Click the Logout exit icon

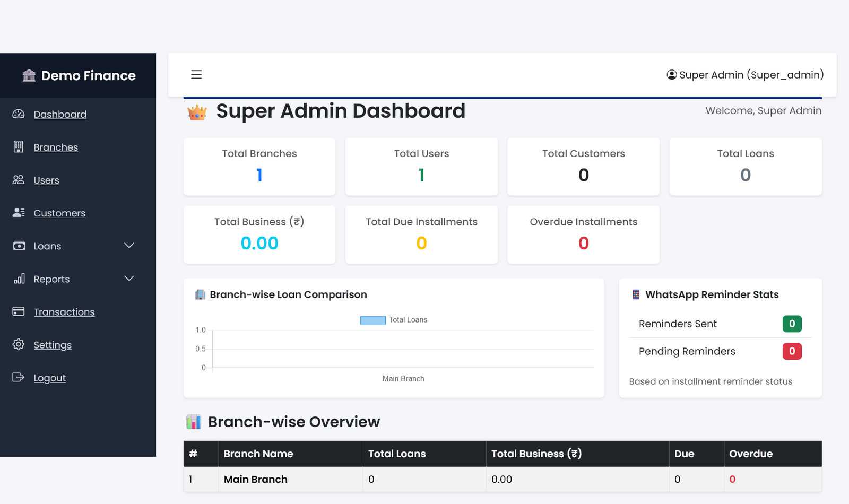click(18, 377)
